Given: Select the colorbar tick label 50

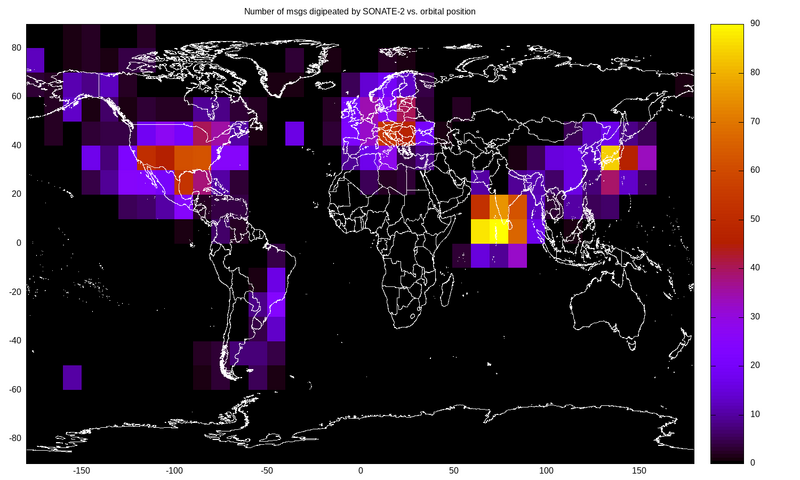Looking at the screenshot, I should coord(754,218).
